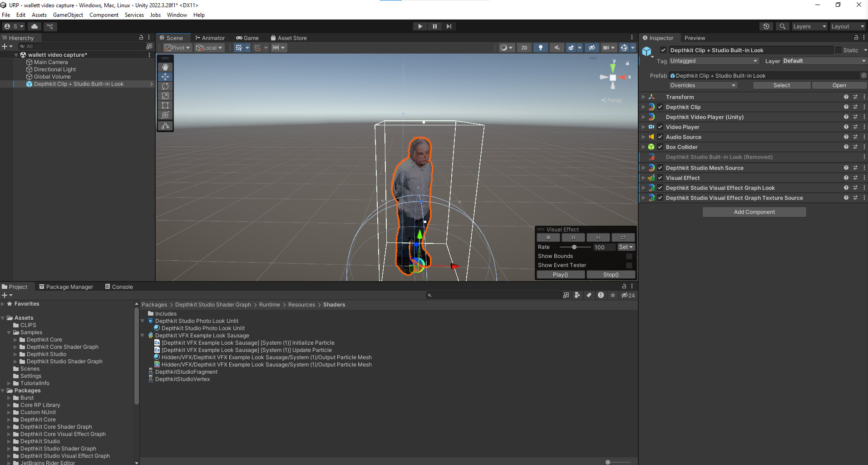Open the GameObject menu

pyautogui.click(x=68, y=15)
